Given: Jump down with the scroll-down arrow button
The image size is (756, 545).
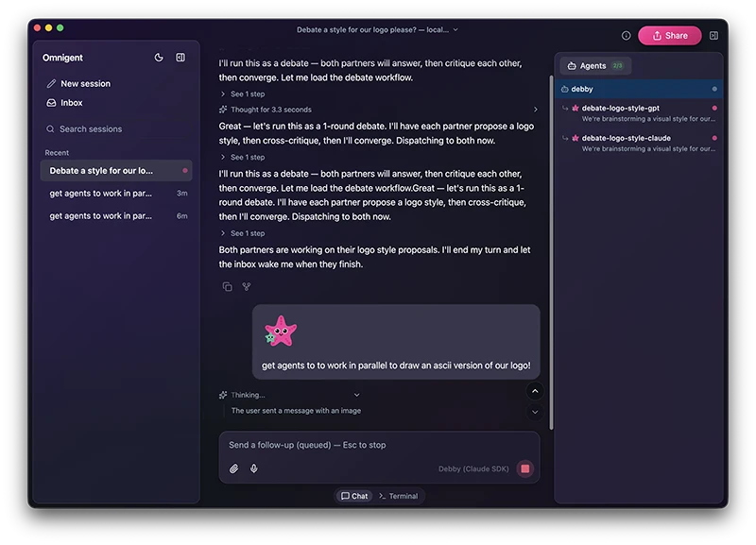Looking at the screenshot, I should (535, 412).
